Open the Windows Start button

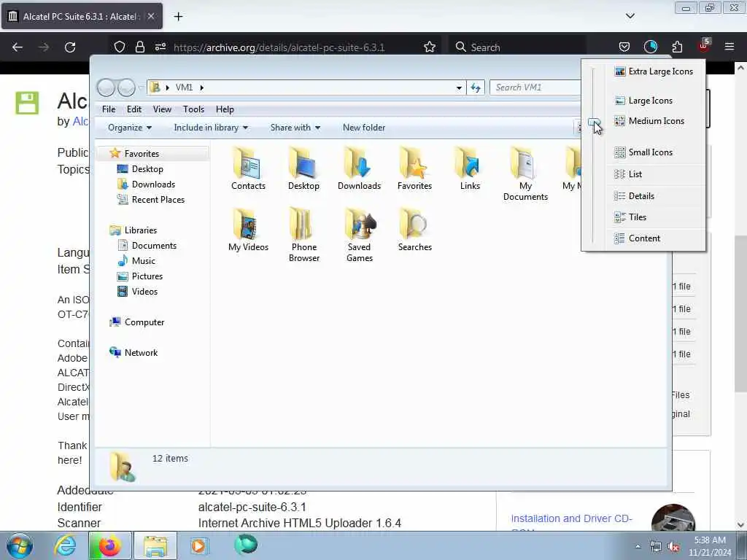click(20, 545)
